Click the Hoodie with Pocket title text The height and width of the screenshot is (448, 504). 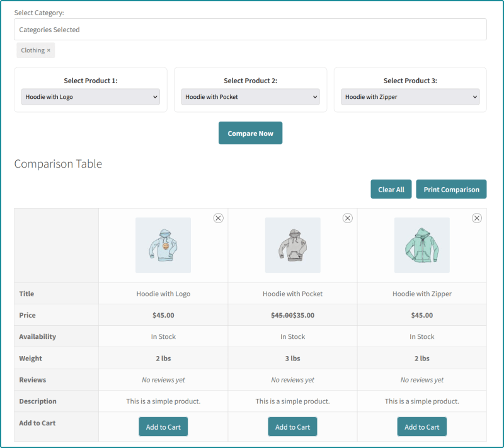pyautogui.click(x=292, y=294)
